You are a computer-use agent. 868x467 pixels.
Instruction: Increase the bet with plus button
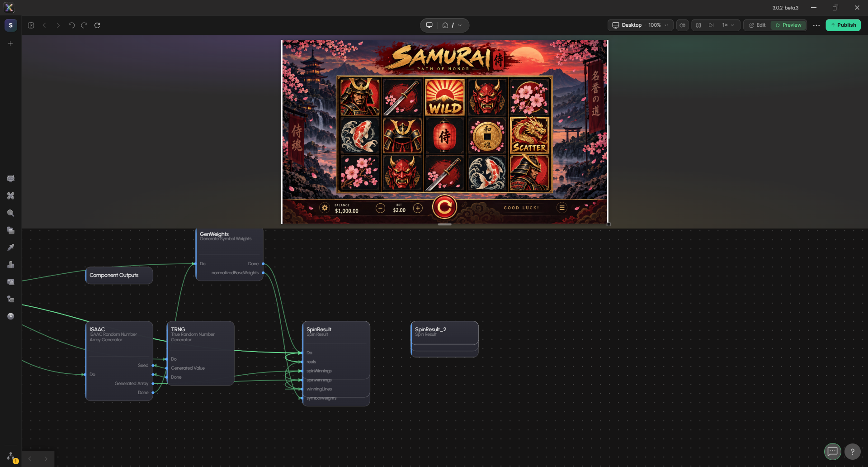tap(418, 208)
